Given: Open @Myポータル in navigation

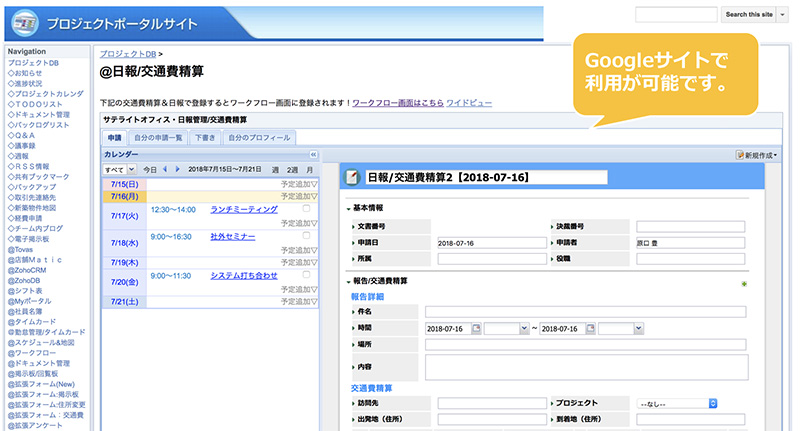Looking at the screenshot, I should click(29, 301).
